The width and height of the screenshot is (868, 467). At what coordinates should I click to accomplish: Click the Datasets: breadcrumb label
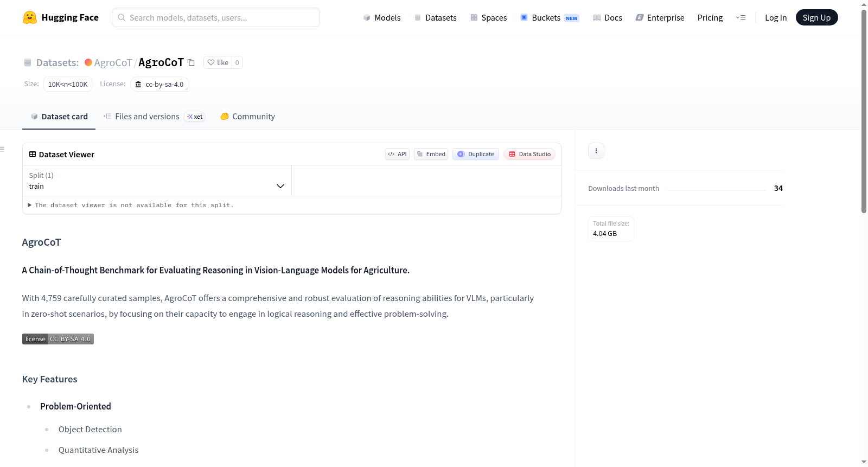tap(58, 62)
